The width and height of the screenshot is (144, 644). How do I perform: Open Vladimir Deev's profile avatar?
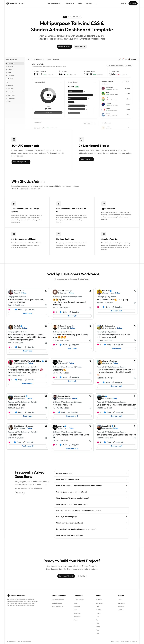[11, 292]
